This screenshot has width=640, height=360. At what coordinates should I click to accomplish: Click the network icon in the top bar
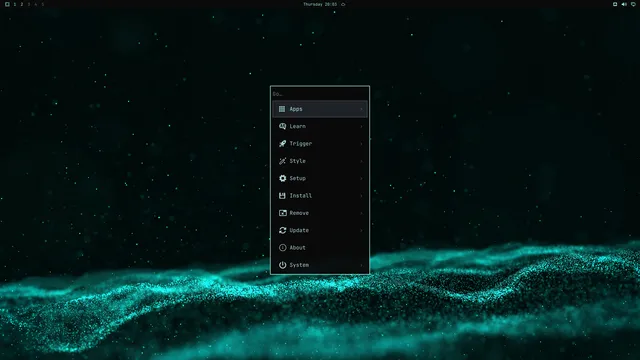633,4
